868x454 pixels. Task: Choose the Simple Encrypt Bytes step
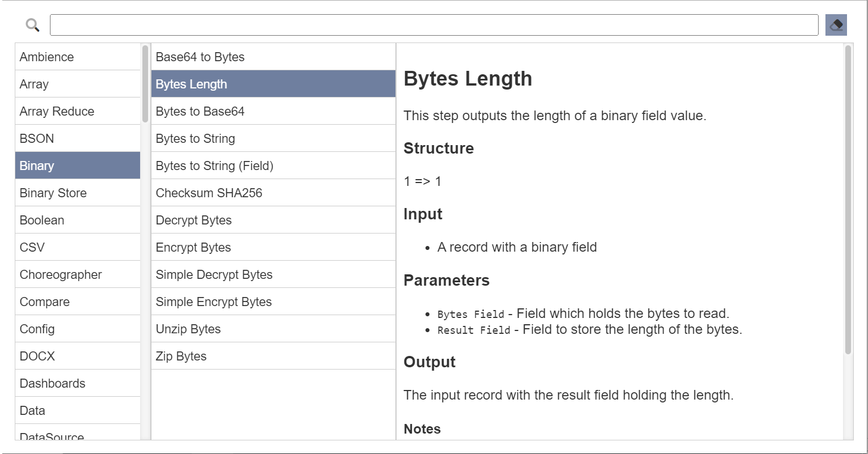[x=273, y=302]
